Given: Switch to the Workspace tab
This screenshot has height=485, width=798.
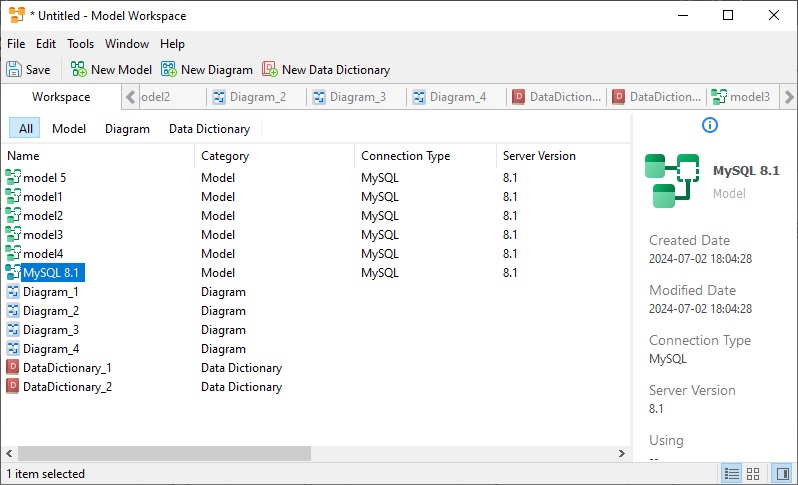Looking at the screenshot, I should pos(61,97).
